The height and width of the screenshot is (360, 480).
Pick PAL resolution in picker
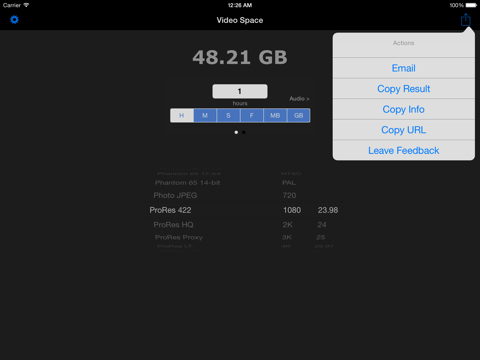pos(289,183)
